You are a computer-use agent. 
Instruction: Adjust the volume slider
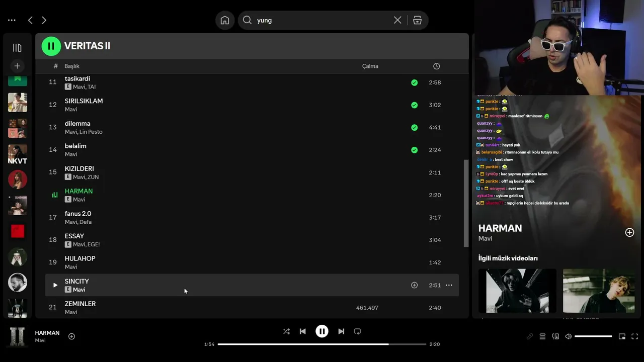click(593, 336)
